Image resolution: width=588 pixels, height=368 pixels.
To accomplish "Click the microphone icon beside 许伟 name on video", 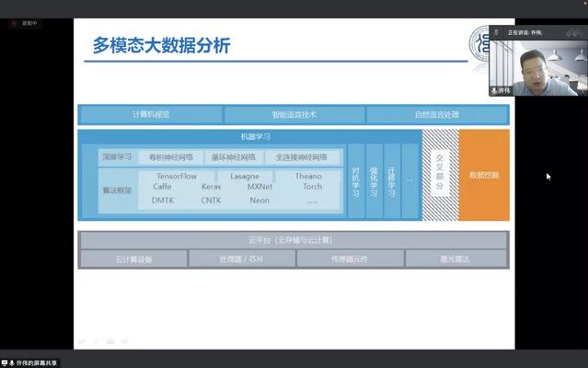I will (494, 91).
